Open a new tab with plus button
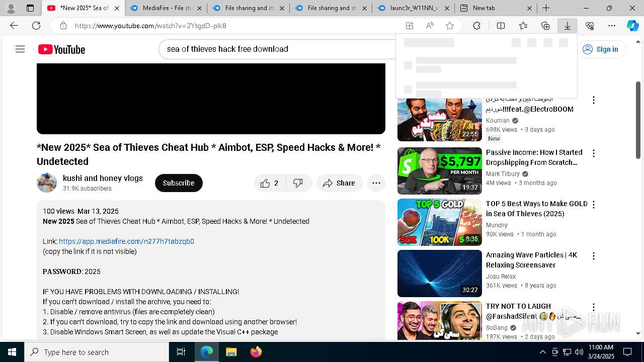Screen dimensions: 644x362 pos(546,8)
